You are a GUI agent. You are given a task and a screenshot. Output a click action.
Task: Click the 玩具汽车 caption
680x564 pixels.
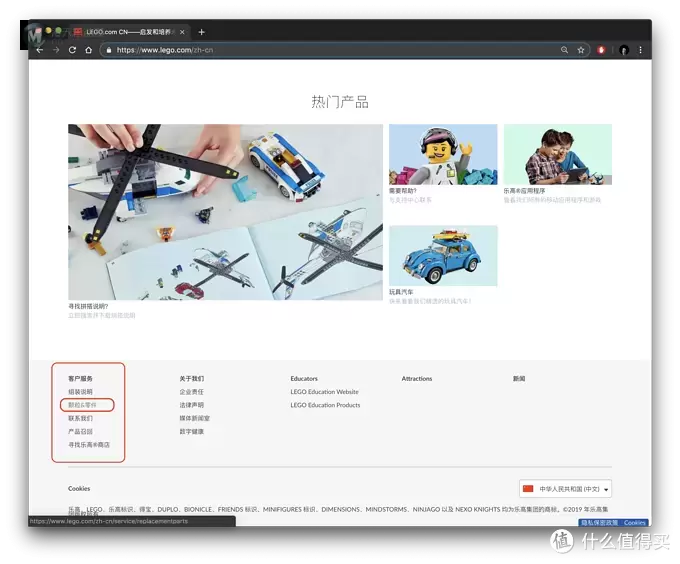point(401,292)
